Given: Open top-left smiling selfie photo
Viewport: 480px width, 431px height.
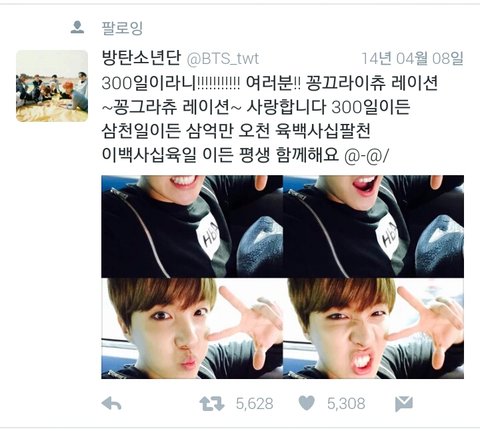Looking at the screenshot, I should point(192,226).
